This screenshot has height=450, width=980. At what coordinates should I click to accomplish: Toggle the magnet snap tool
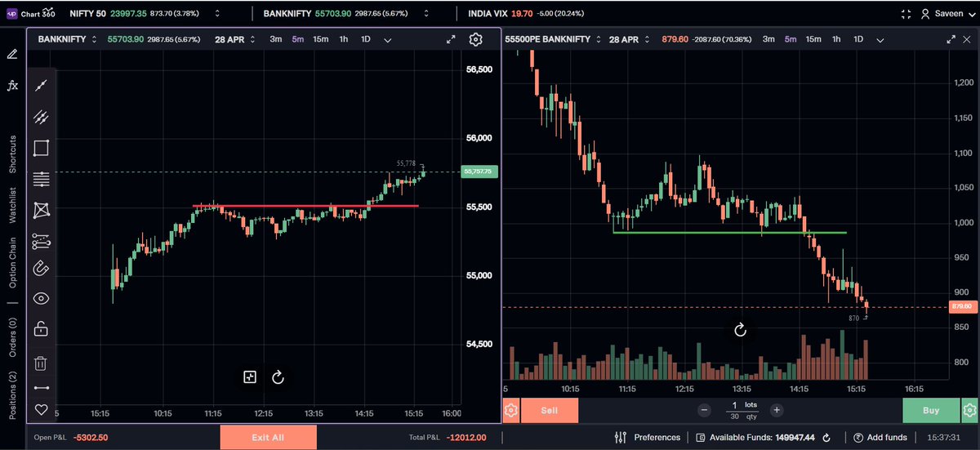41,268
